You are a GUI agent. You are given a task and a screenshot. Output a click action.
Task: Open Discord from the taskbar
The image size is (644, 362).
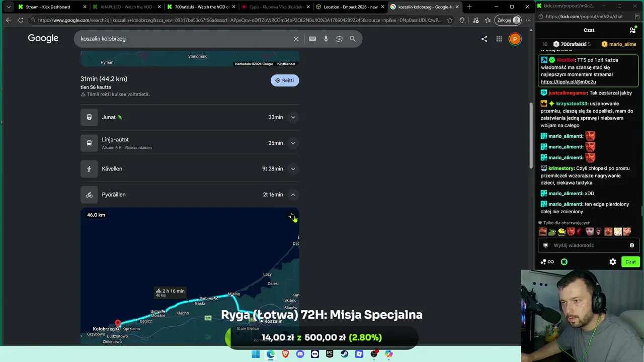300,354
